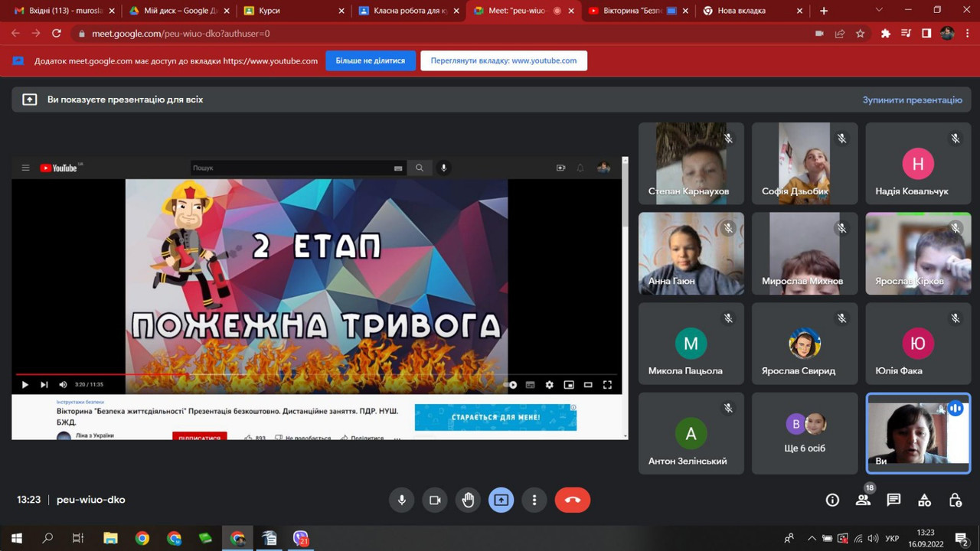This screenshot has width=980, height=551.
Task: Click Степан Карнаухов video tile
Action: coord(691,163)
